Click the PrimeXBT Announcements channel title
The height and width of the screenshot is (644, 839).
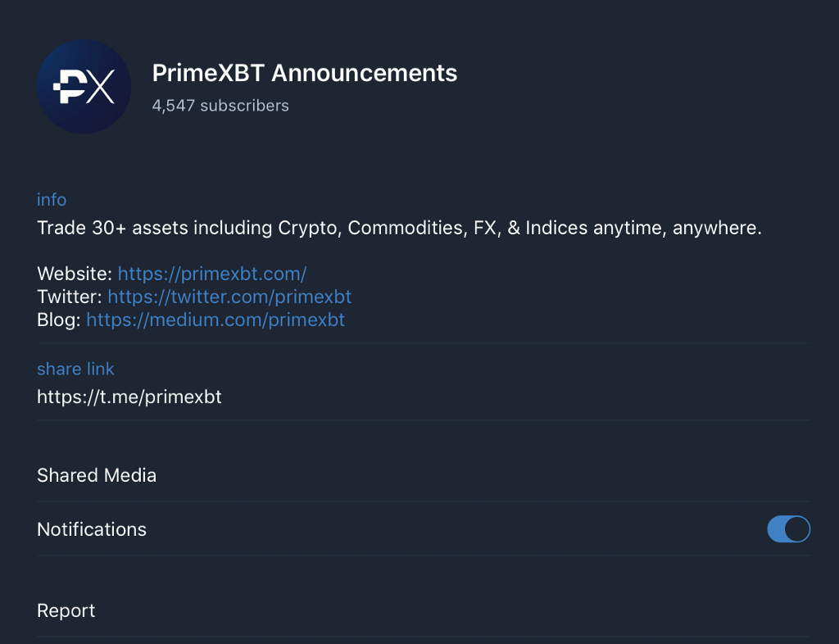[304, 73]
